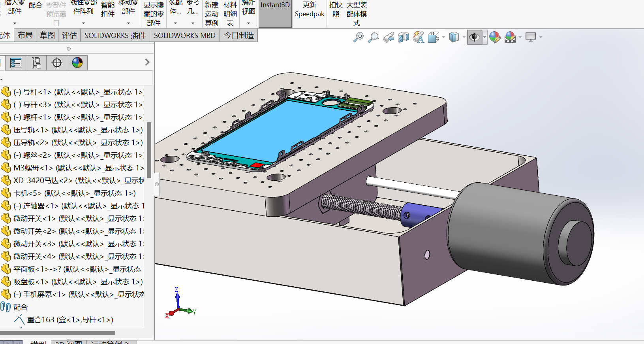The width and height of the screenshot is (644, 344).
Task: Click the 材料明细表 button
Action: 230,13
